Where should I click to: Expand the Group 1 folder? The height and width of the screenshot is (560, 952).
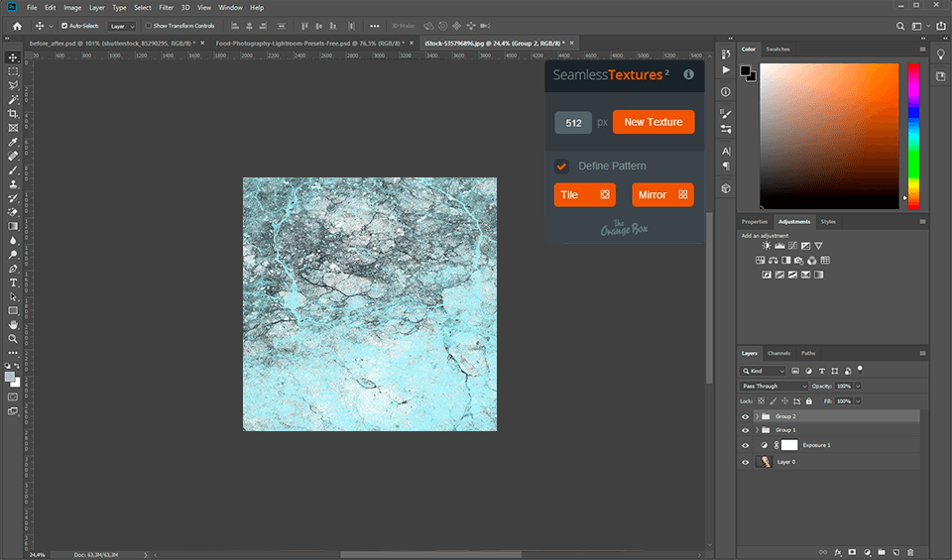point(757,430)
